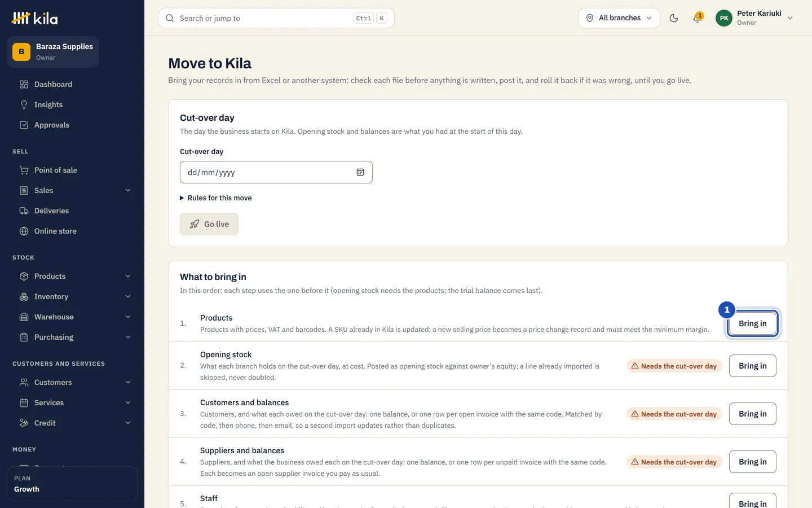Click the Cut-over day date field
Image resolution: width=812 pixels, height=508 pixels.
(x=276, y=172)
